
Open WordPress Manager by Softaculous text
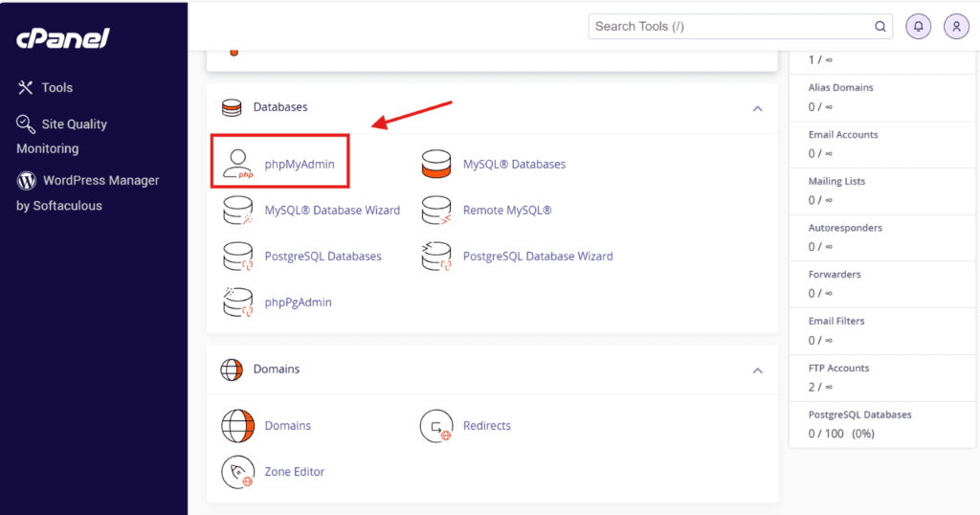coord(87,192)
